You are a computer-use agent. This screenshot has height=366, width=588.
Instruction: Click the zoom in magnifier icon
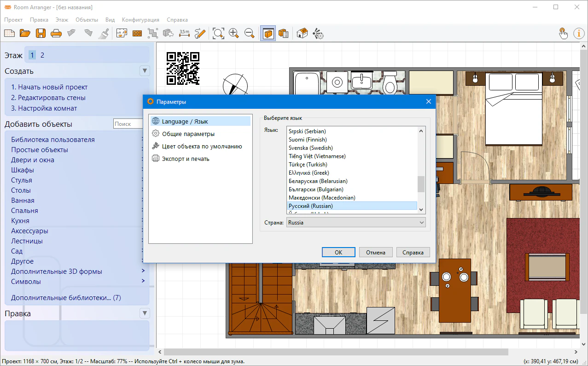234,33
